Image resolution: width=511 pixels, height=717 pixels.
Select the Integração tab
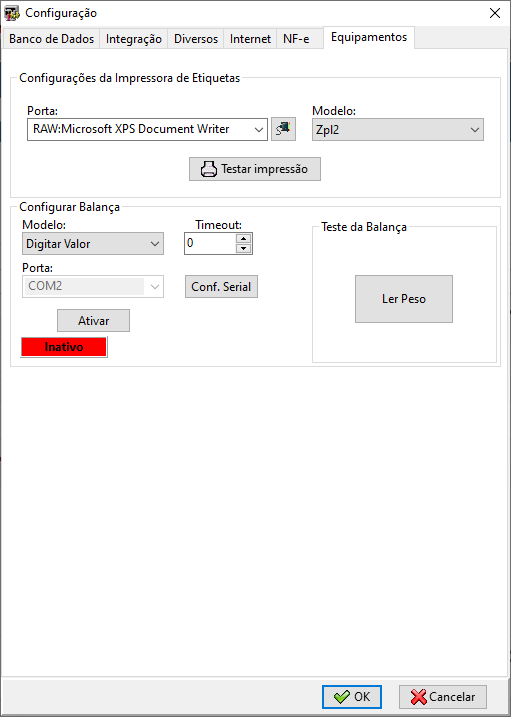(134, 39)
